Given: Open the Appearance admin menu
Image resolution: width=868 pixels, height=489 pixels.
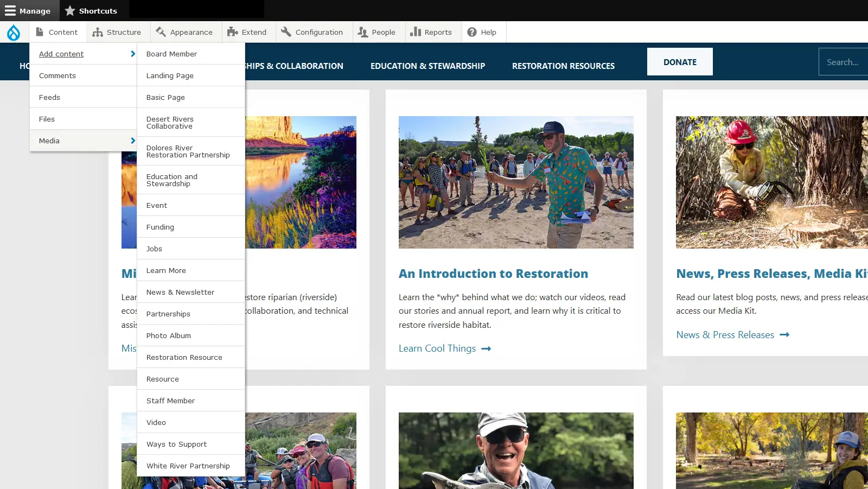Looking at the screenshot, I should pos(184,33).
